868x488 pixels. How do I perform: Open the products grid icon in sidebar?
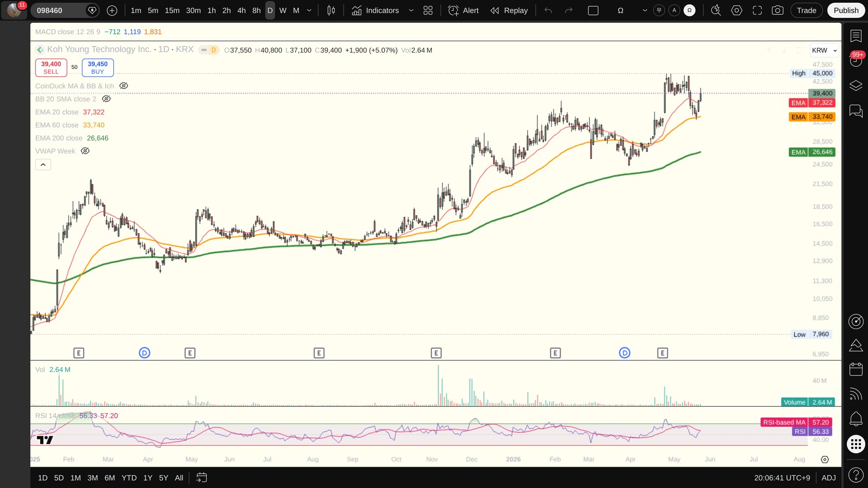tap(856, 445)
